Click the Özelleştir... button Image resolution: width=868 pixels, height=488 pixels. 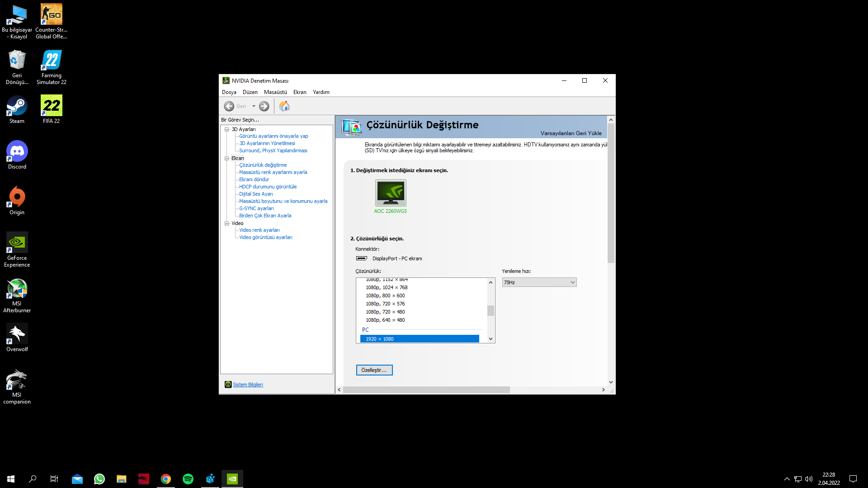(x=374, y=370)
